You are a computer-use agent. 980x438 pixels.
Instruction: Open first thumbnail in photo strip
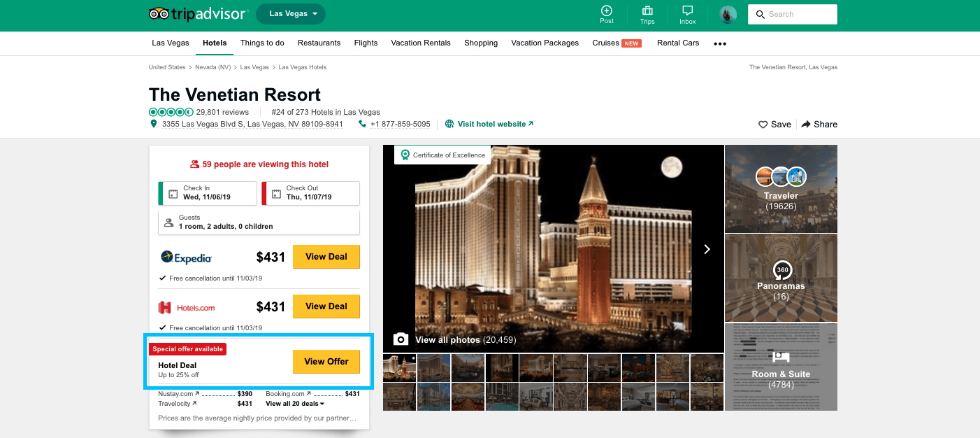tap(399, 367)
